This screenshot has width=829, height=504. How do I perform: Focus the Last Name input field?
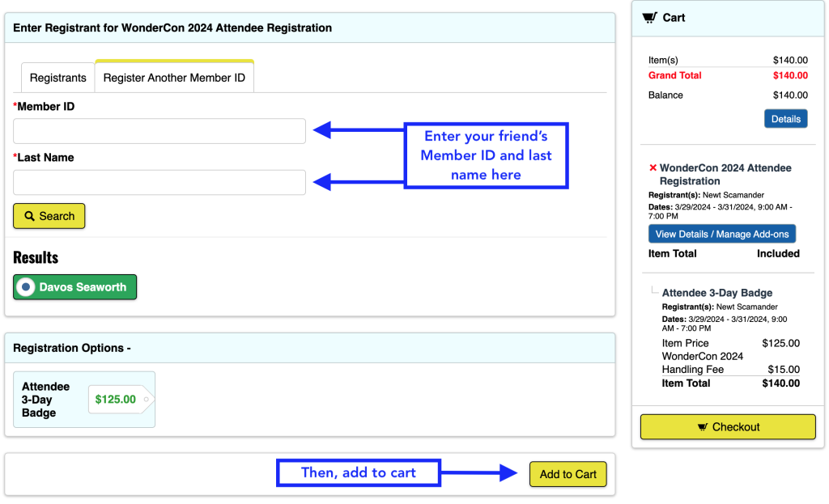[159, 182]
